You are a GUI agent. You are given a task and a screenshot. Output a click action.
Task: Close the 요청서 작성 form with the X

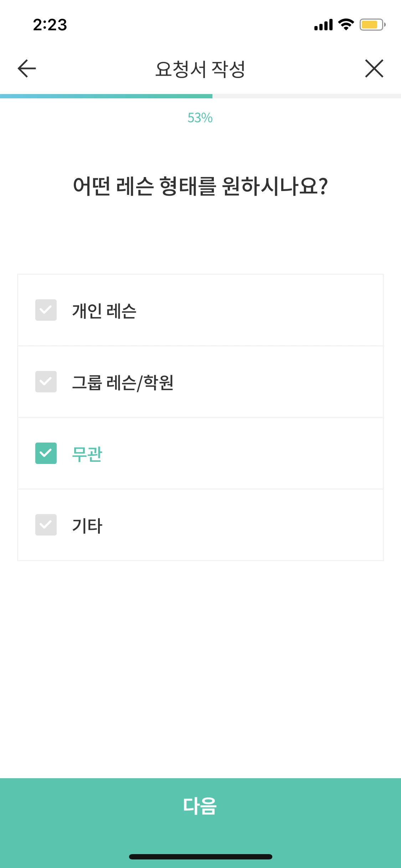[375, 69]
